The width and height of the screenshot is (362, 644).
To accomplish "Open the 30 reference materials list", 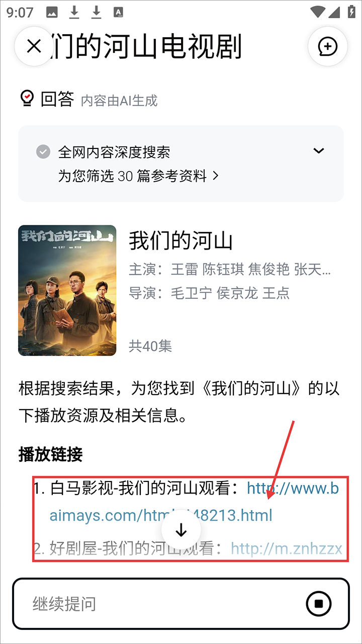I will pyautogui.click(x=138, y=176).
